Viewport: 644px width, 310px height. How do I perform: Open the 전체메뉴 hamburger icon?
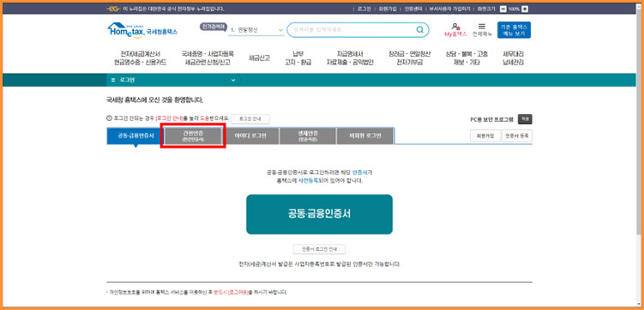click(x=482, y=27)
